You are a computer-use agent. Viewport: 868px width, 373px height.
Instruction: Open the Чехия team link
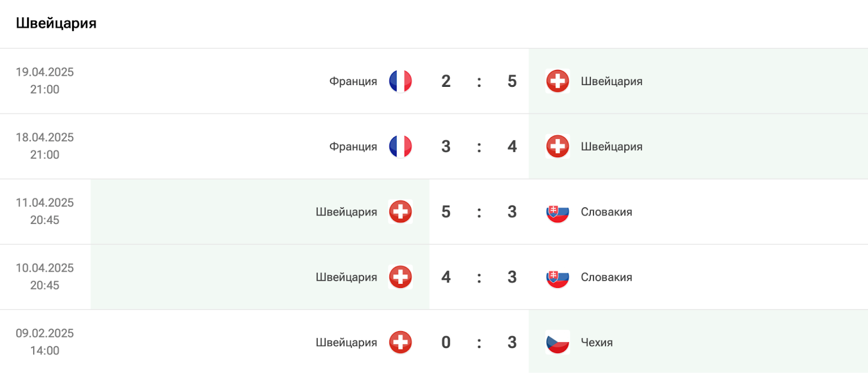click(x=597, y=343)
